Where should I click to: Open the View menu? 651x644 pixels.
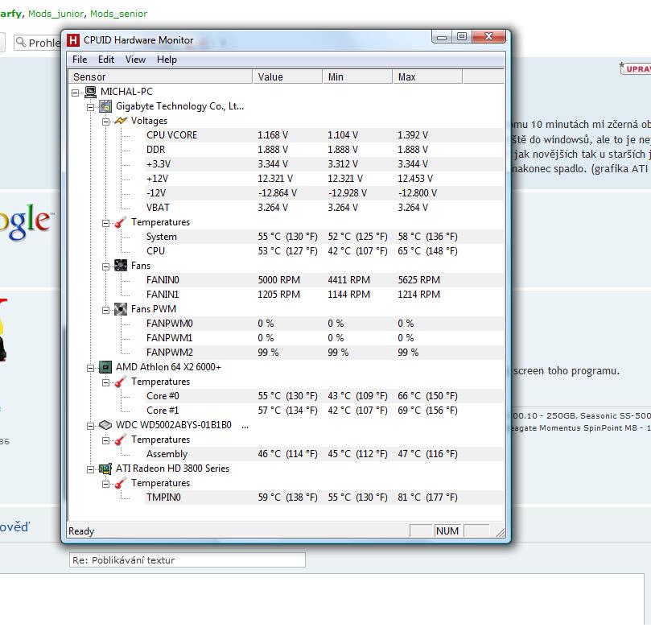(135, 60)
